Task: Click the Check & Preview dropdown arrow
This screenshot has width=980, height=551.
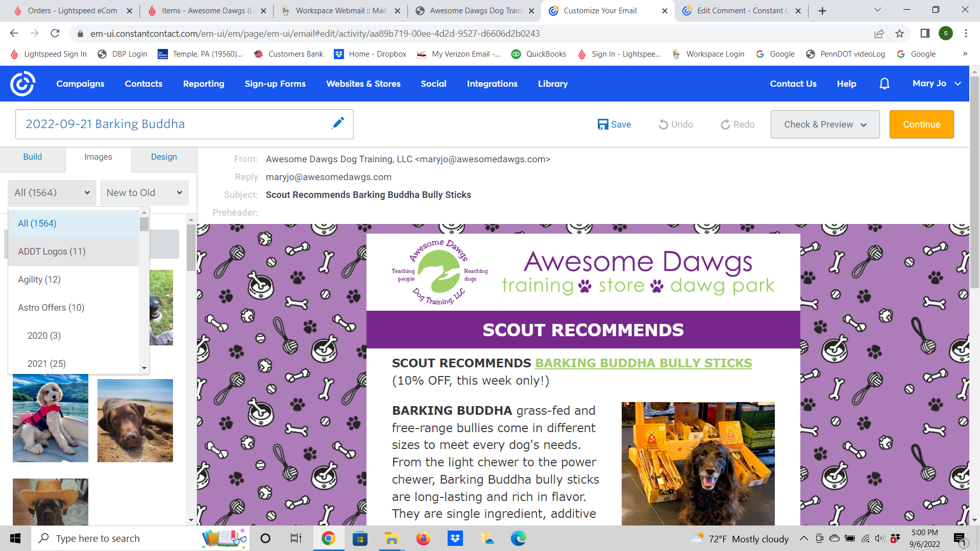Action: click(x=865, y=124)
